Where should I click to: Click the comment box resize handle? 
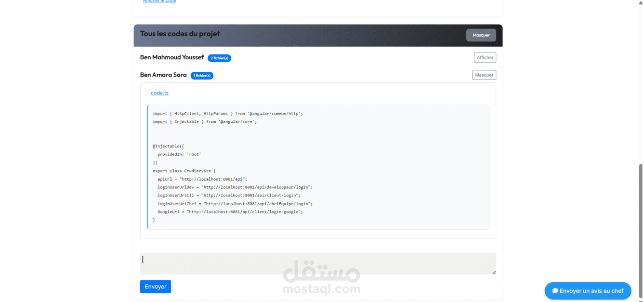click(494, 272)
